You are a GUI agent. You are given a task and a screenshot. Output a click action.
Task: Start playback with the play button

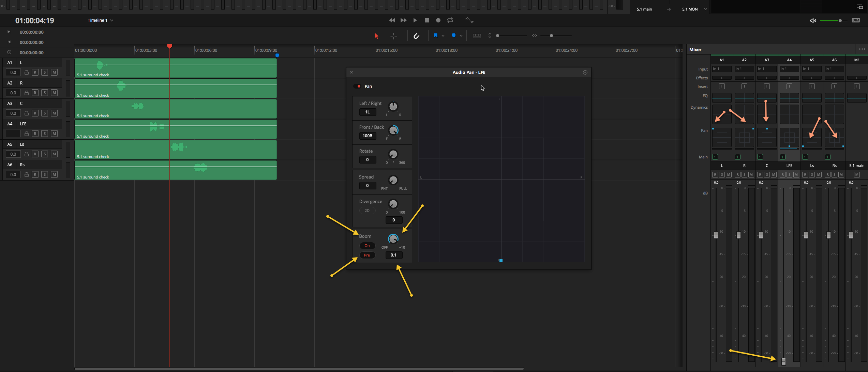tap(415, 20)
